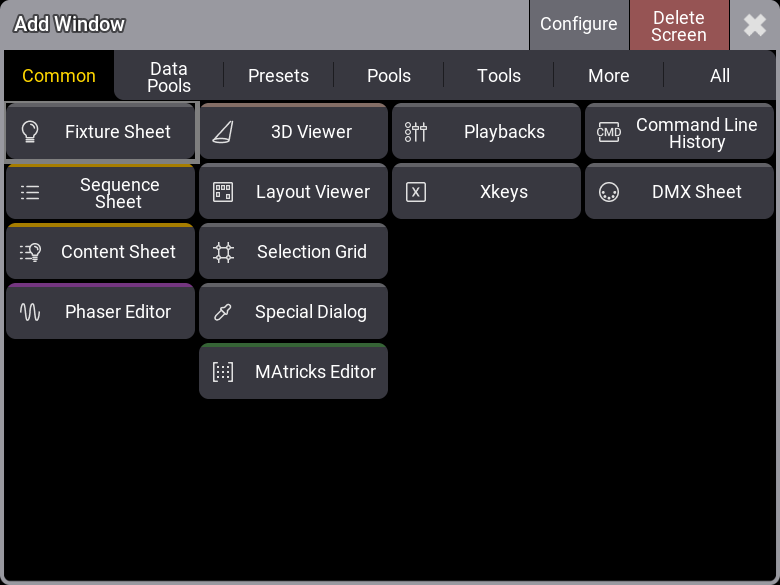The height and width of the screenshot is (585, 780).
Task: Click the DMX Sheet connector icon
Action: point(609,192)
